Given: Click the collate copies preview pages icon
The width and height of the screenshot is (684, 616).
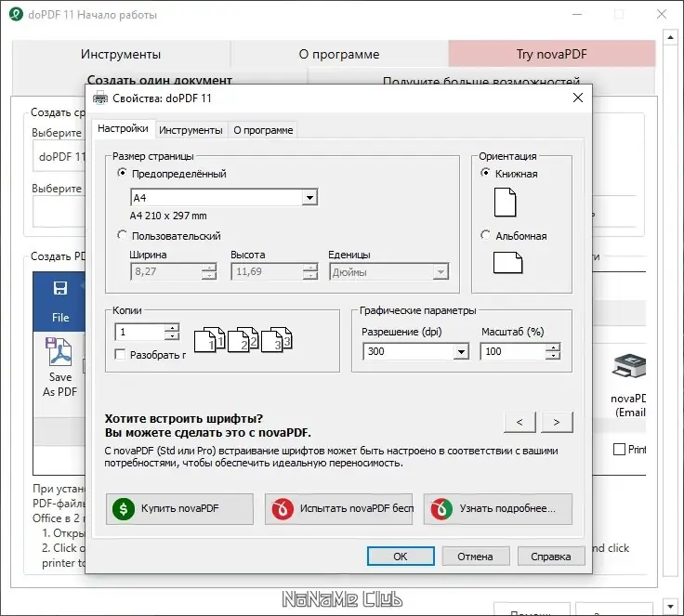Looking at the screenshot, I should (243, 339).
